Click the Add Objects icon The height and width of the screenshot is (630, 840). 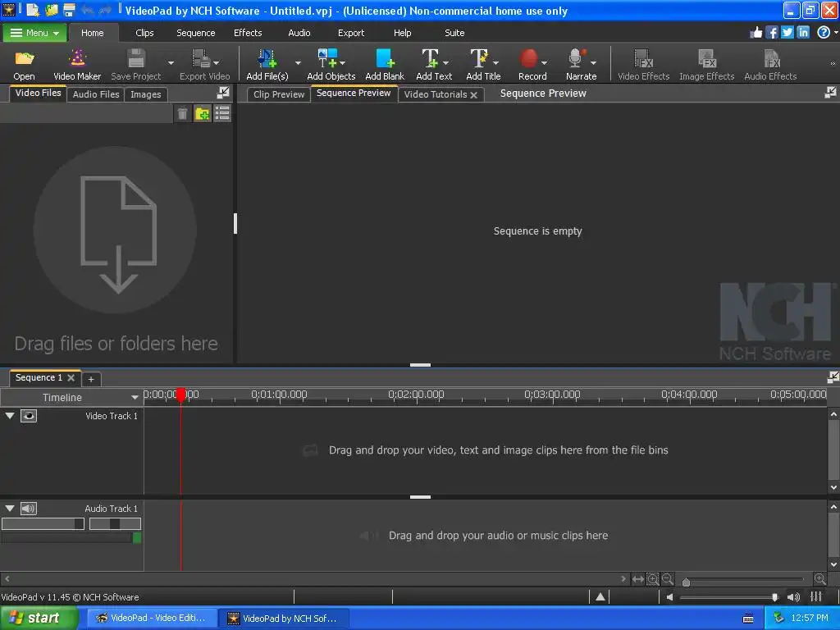point(328,58)
